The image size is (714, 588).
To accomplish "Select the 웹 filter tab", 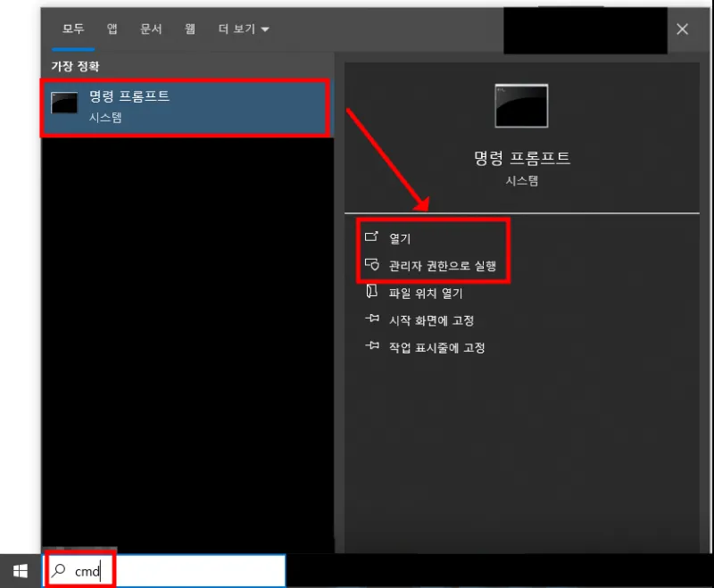I will point(190,29).
